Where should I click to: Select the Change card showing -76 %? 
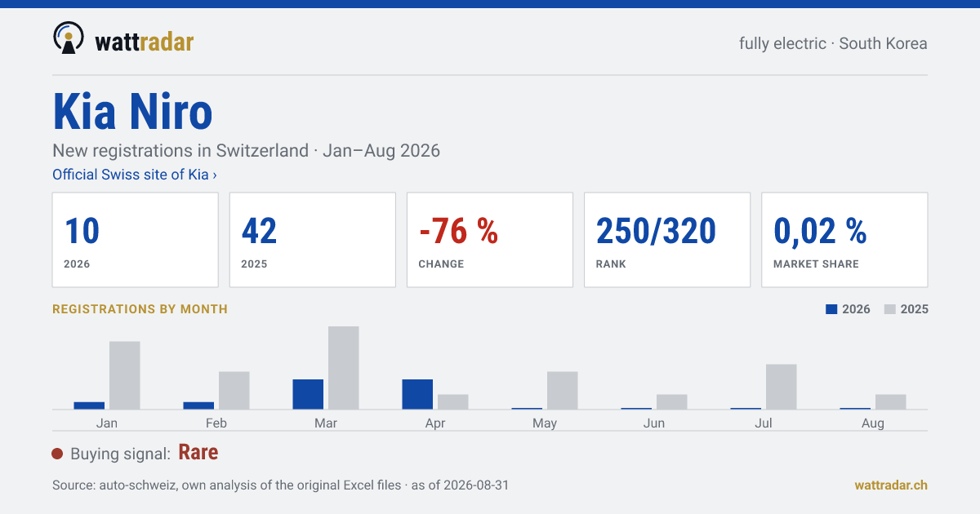(x=490, y=240)
